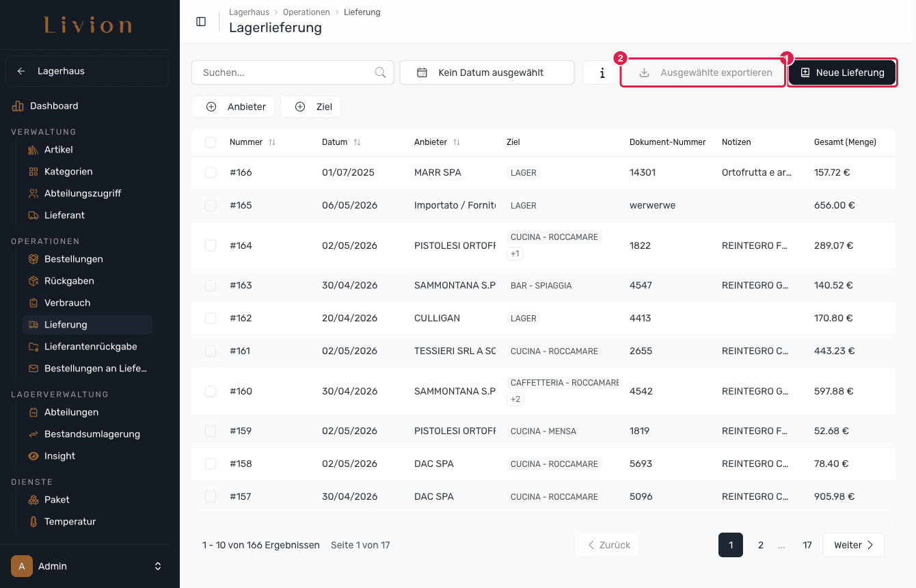Toggle the sidebar panel icon
Viewport: 916px width, 588px height.
[201, 21]
